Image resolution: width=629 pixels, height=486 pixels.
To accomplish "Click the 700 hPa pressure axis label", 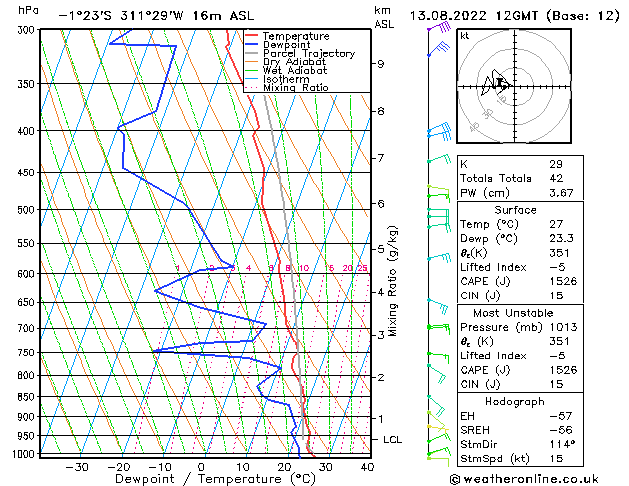I will pos(28,328).
